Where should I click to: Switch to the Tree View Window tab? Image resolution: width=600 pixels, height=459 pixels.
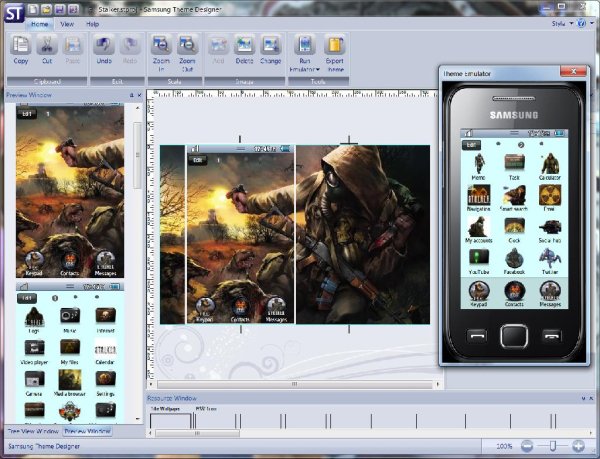(33, 431)
